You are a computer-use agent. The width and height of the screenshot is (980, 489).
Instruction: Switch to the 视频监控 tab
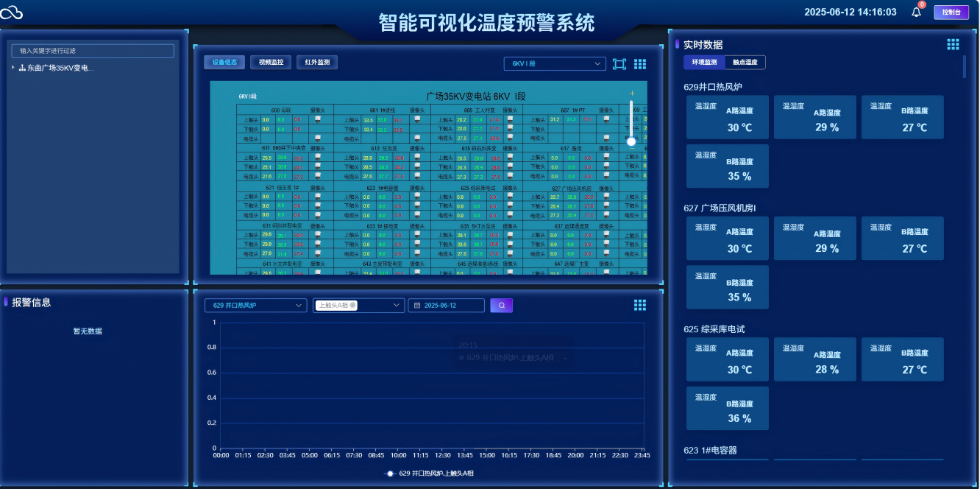(271, 63)
